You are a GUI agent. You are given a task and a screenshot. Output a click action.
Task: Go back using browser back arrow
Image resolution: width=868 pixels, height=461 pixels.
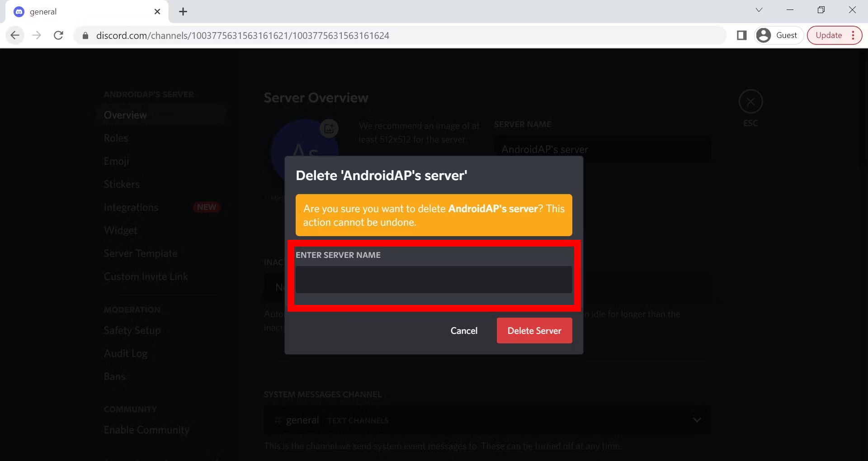tap(15, 35)
